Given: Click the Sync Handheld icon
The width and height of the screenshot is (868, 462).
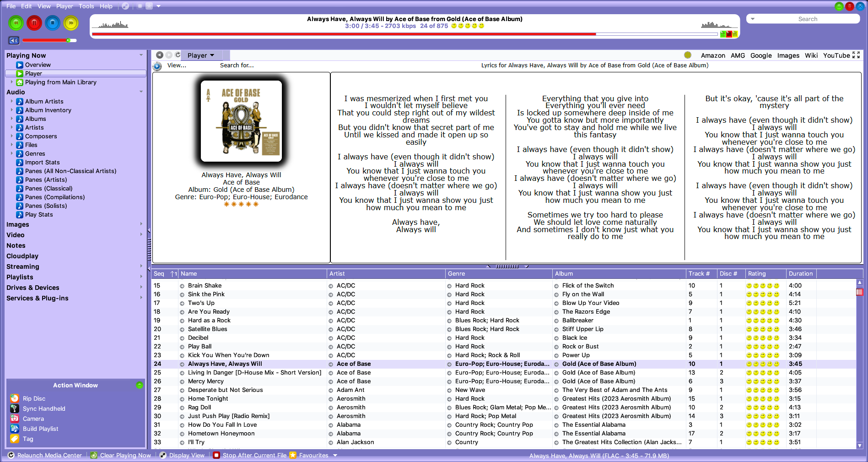Looking at the screenshot, I should pos(15,408).
